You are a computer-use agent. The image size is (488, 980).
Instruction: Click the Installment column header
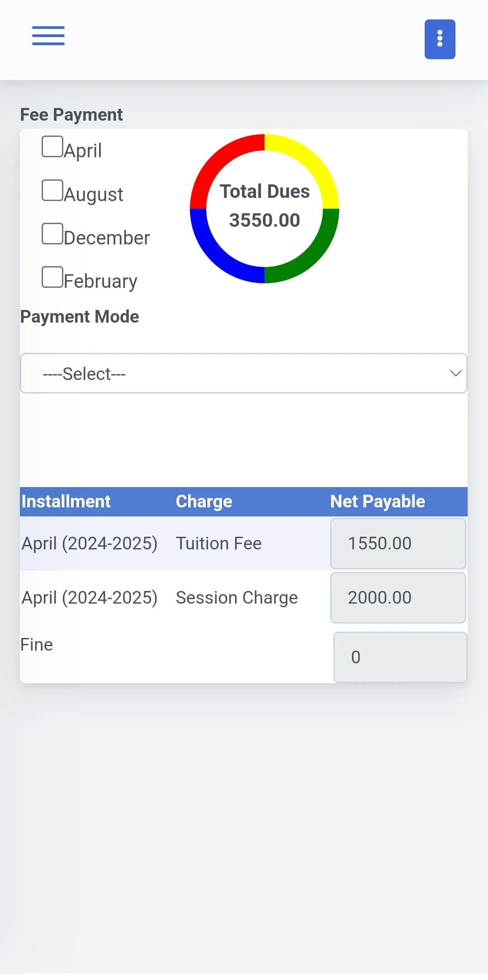(x=66, y=502)
